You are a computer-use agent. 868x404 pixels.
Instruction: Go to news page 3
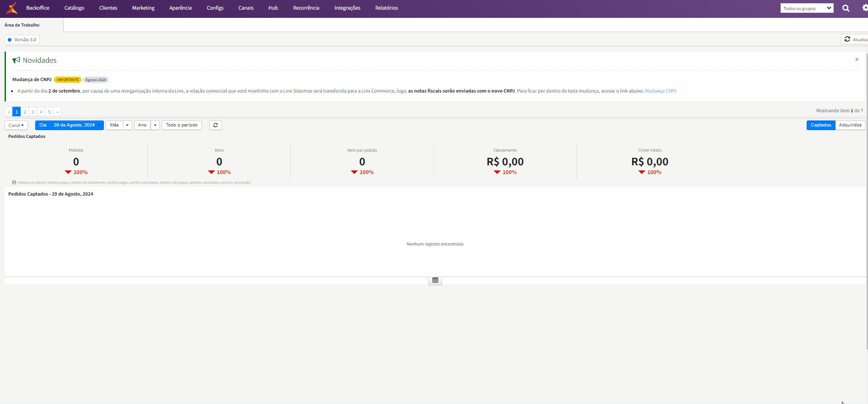33,112
